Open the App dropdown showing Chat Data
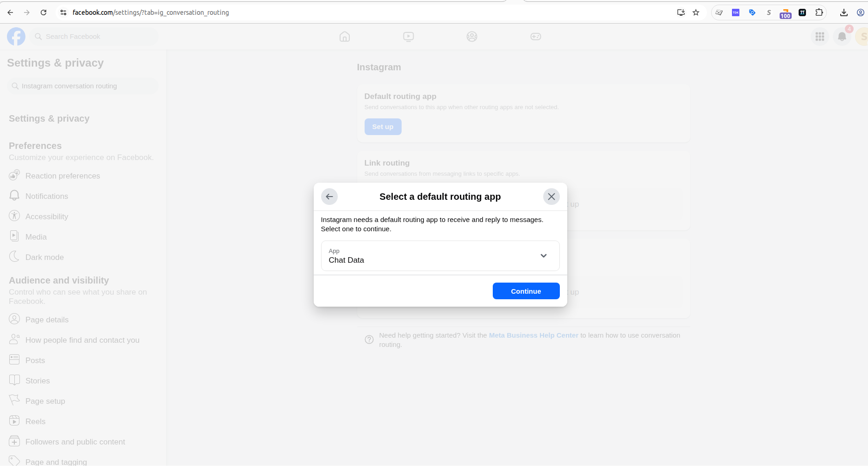This screenshot has height=469, width=868. (440, 256)
